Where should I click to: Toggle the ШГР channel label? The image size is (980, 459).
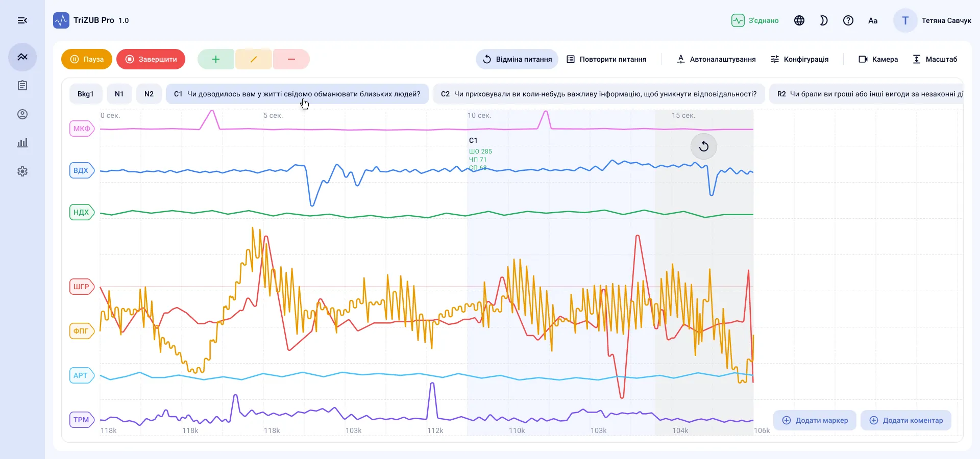[x=82, y=287]
